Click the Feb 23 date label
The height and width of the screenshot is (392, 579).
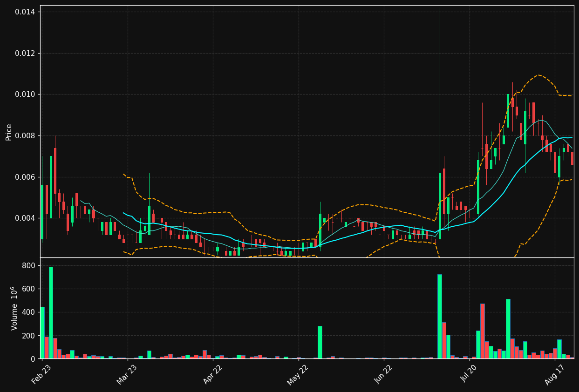coord(41,374)
